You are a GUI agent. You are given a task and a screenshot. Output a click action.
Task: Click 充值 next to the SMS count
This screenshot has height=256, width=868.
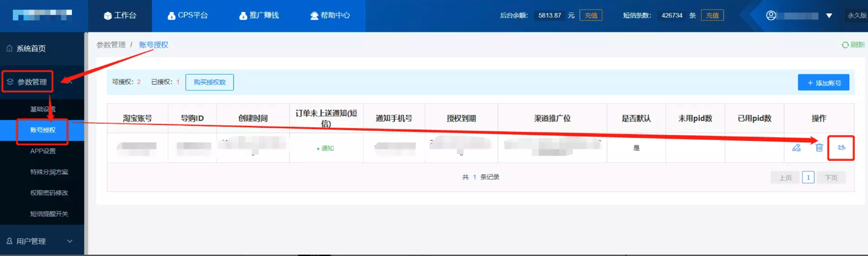(712, 15)
